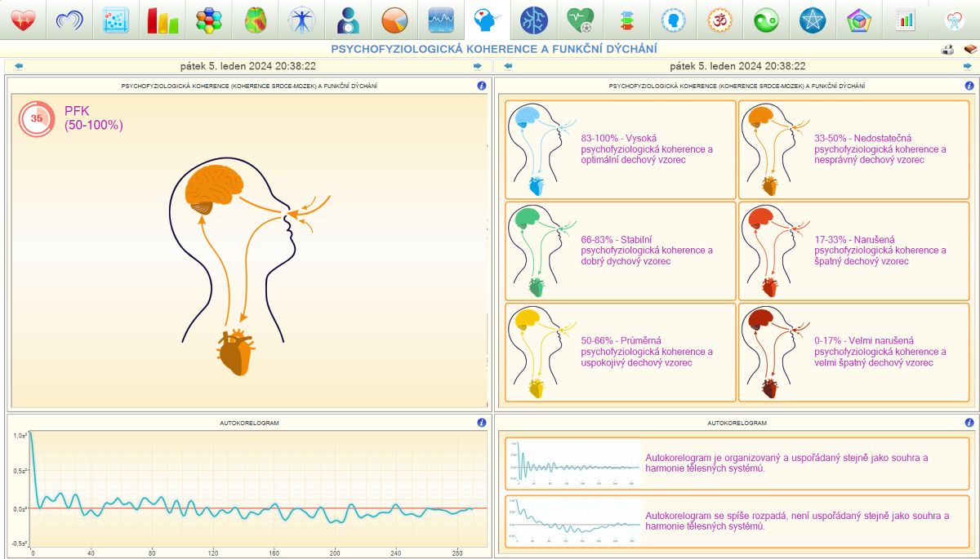The width and height of the screenshot is (980, 559).
Task: Open the blue waveform signal icon
Action: click(x=442, y=20)
